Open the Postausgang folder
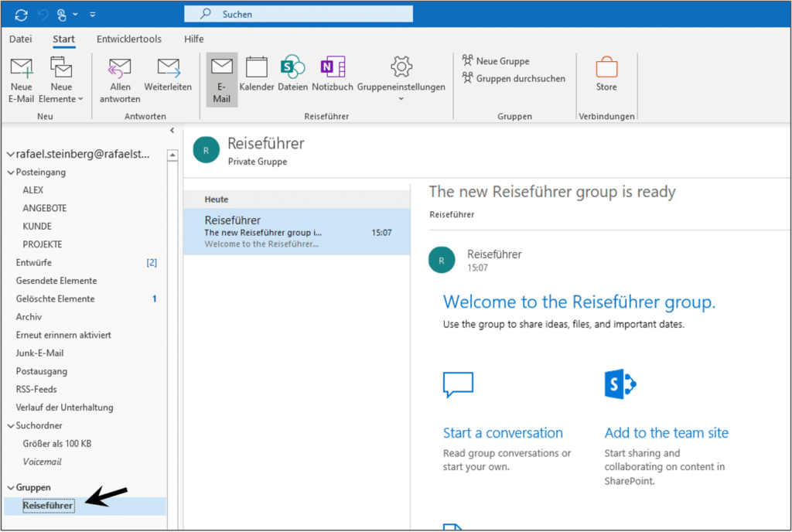Viewport: 792px width, 532px height. pos(42,371)
